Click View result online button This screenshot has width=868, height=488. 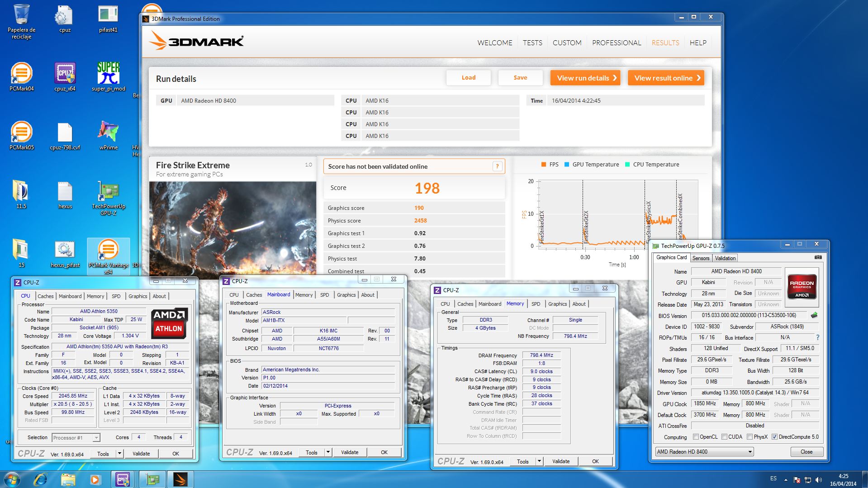coord(666,78)
